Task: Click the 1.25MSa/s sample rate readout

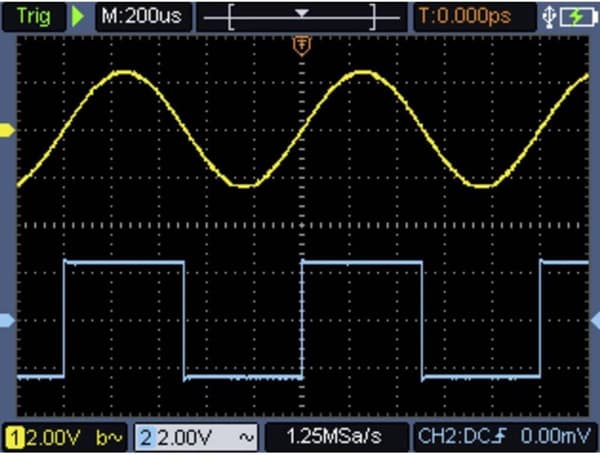Action: [334, 437]
